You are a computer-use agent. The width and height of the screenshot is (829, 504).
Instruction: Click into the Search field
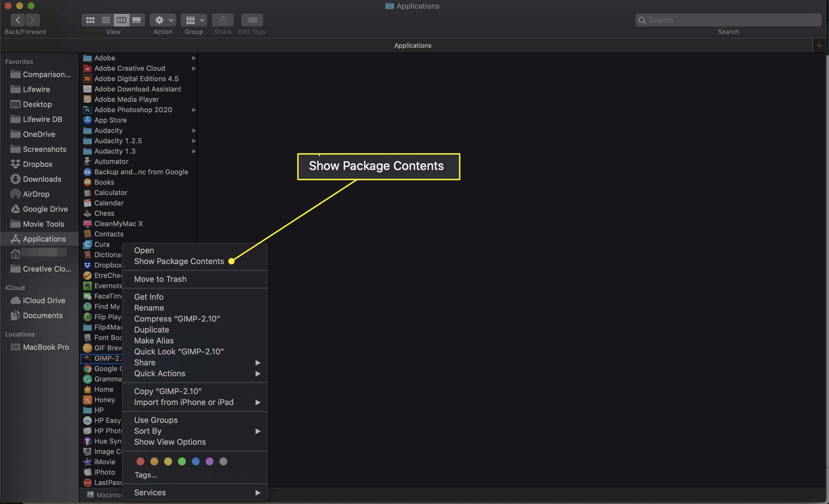(x=728, y=20)
